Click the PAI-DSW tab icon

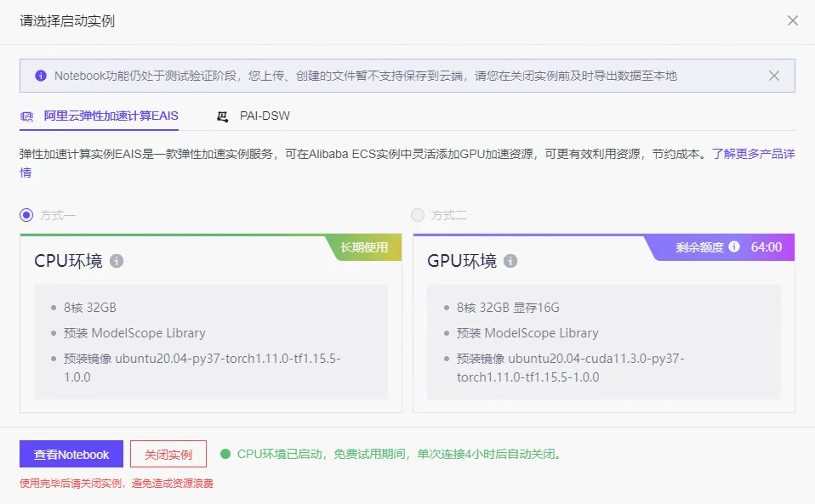222,116
